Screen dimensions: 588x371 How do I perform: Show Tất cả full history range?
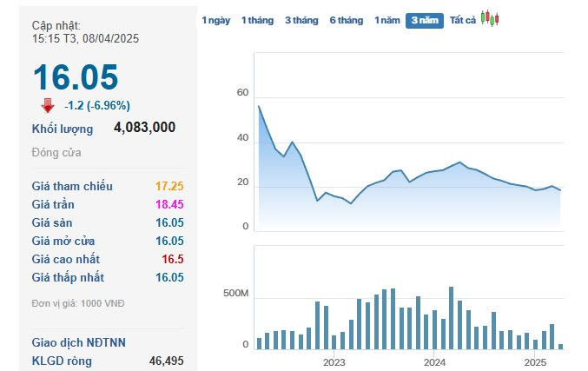click(x=463, y=20)
